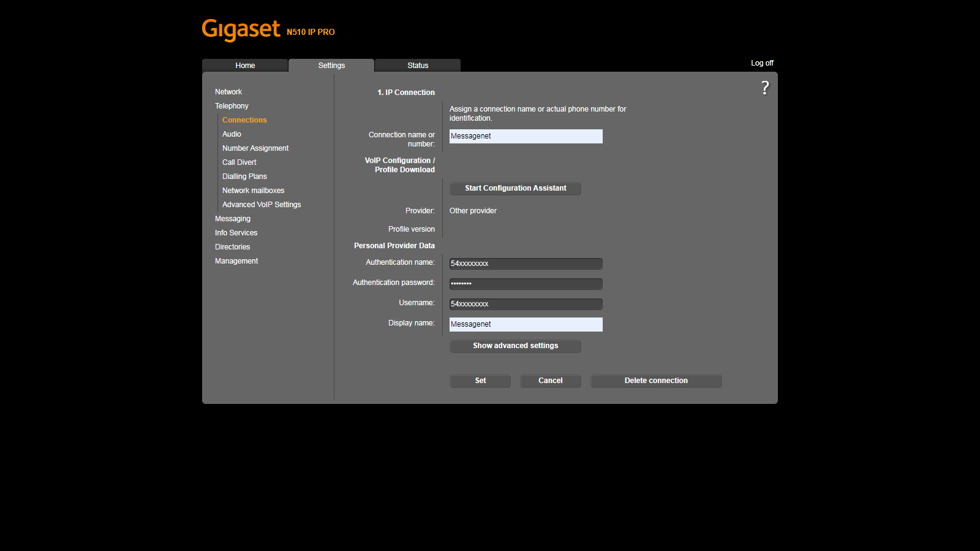Switch to the Status tab
The image size is (980, 551).
[x=418, y=66]
